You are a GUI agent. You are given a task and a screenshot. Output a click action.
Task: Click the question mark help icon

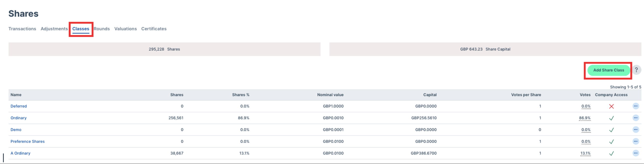tap(636, 70)
